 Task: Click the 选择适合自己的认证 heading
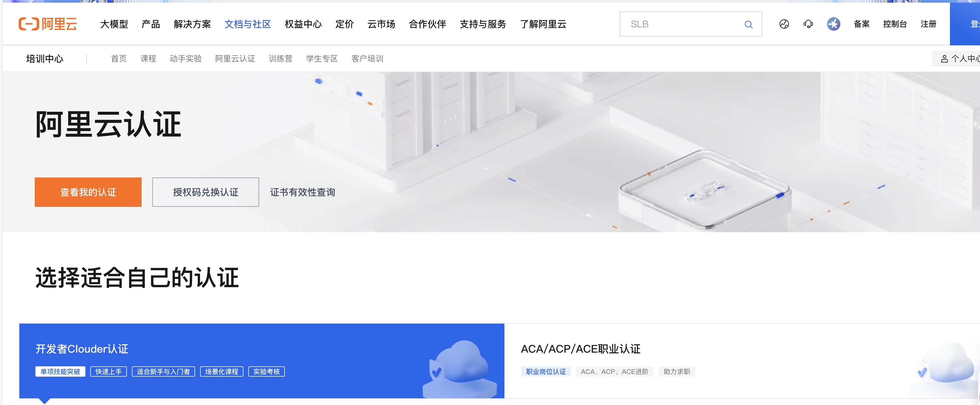tap(137, 278)
